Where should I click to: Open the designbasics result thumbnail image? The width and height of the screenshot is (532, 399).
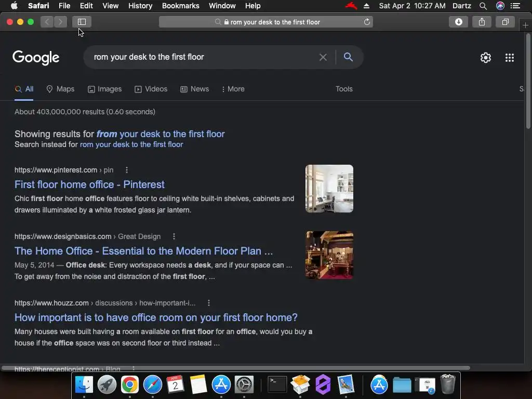tap(329, 255)
